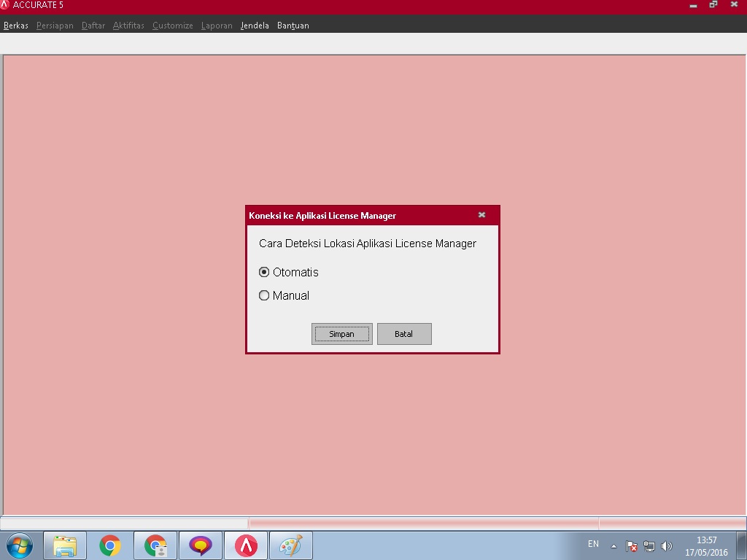Select the Manual radio button

coord(264,295)
